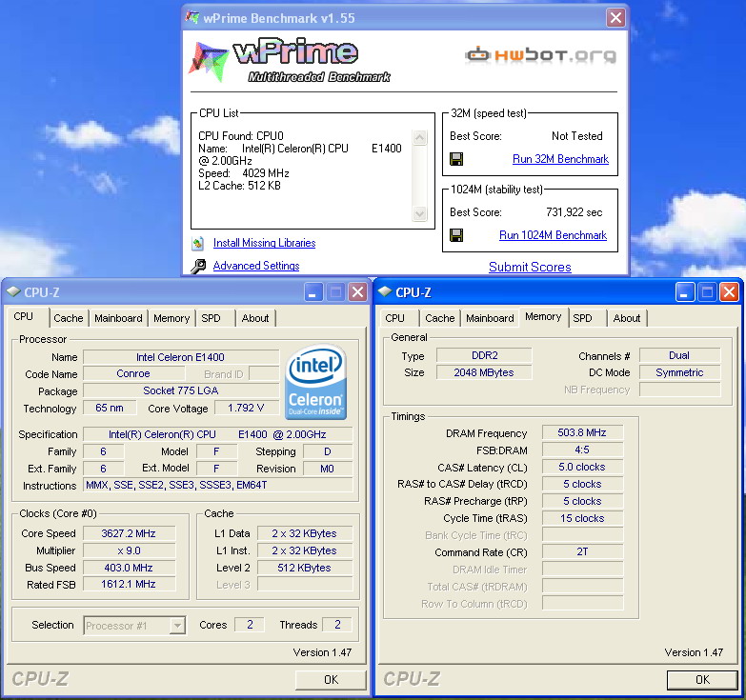Screen dimensions: 746x700
Task: Click the Multiplier x 9.0 value
Action: pyautogui.click(x=129, y=550)
